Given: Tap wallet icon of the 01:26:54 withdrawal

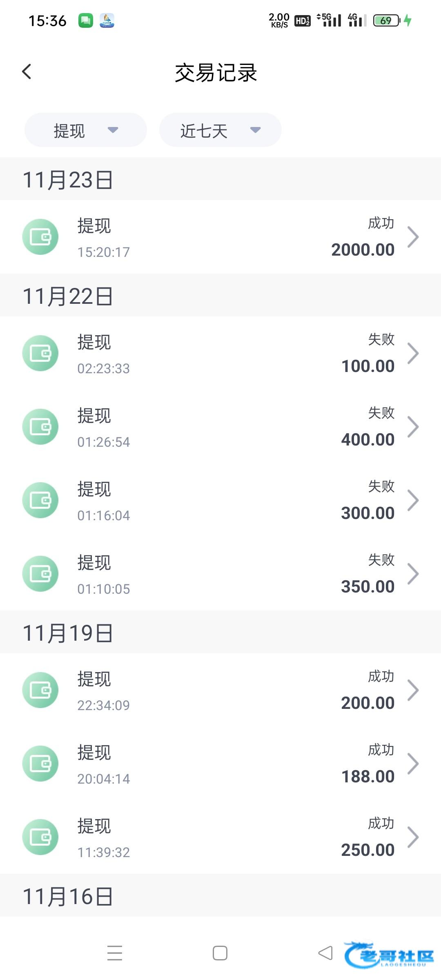Looking at the screenshot, I should [x=40, y=427].
